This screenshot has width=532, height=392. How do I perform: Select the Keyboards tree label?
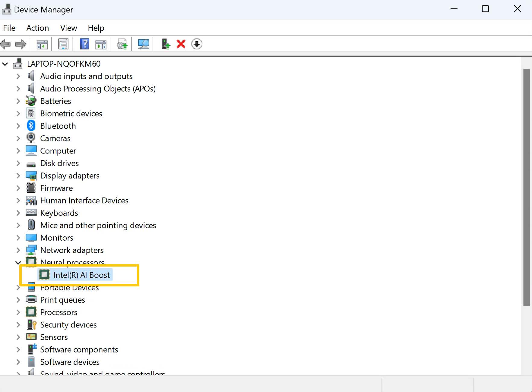(59, 213)
